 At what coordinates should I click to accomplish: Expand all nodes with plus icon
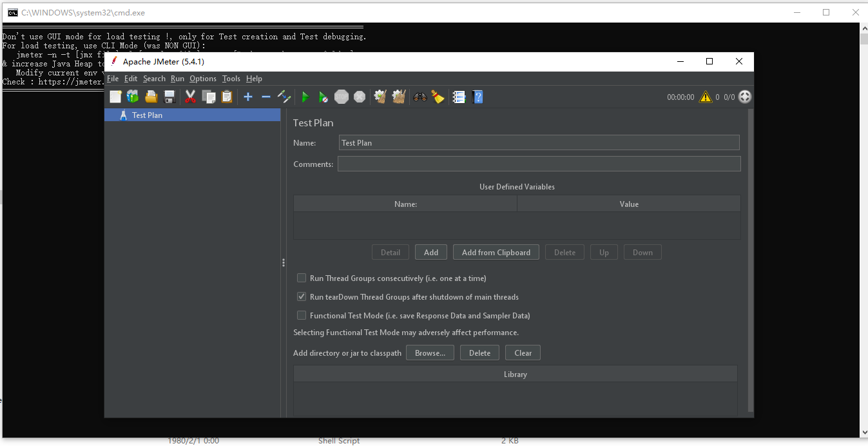coord(248,97)
